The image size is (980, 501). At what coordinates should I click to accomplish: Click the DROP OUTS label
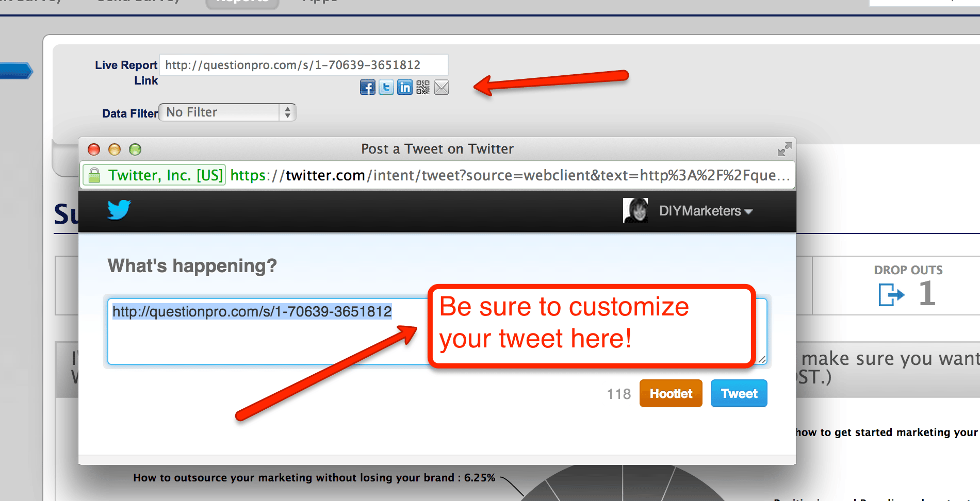pyautogui.click(x=908, y=270)
